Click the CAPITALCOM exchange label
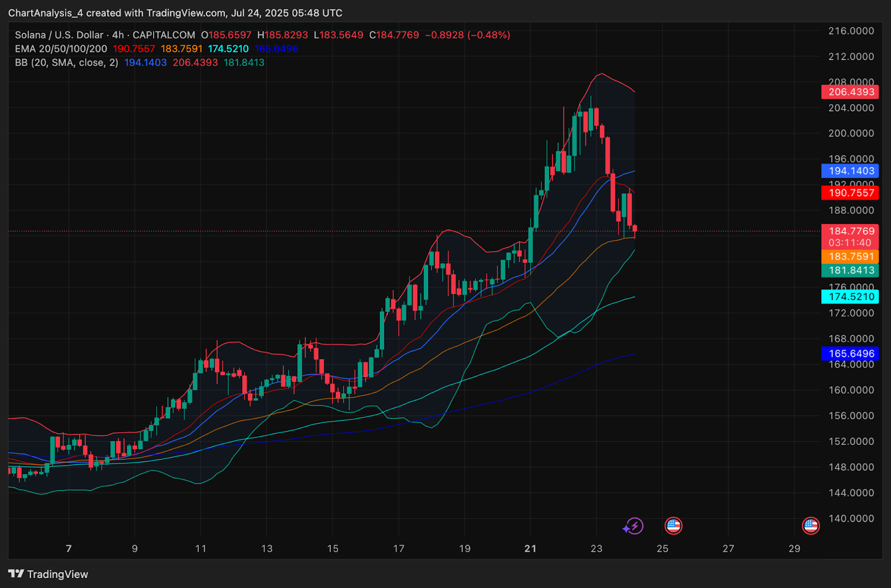Viewport: 891px width, 588px height. tap(164, 35)
